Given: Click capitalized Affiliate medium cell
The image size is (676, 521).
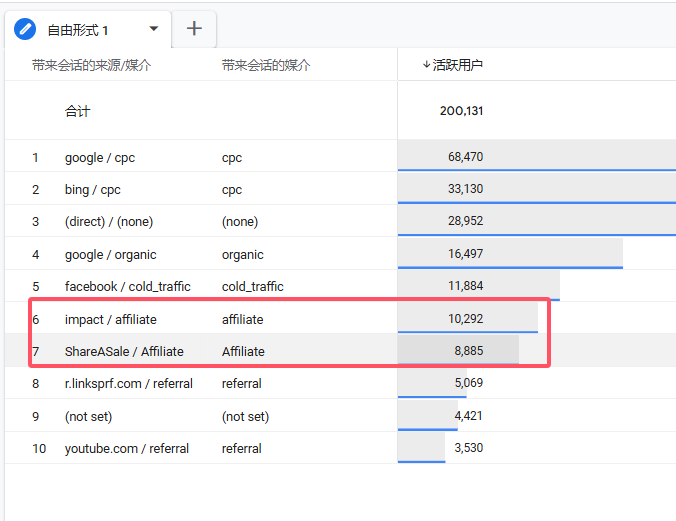Looking at the screenshot, I should 243,352.
